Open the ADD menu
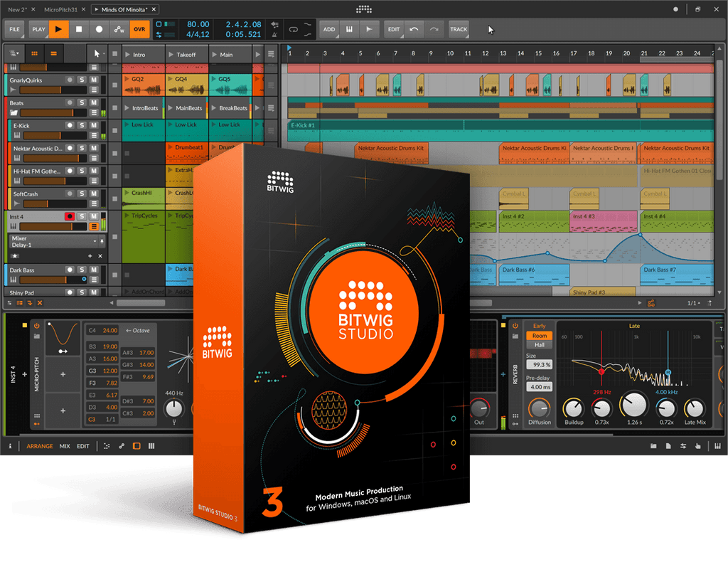Screen dimensions: 728x562 coord(329,29)
